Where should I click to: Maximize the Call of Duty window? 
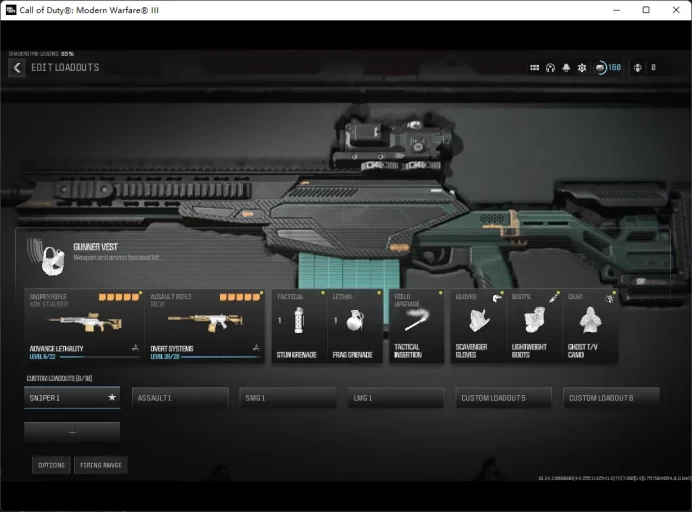pyautogui.click(x=646, y=10)
